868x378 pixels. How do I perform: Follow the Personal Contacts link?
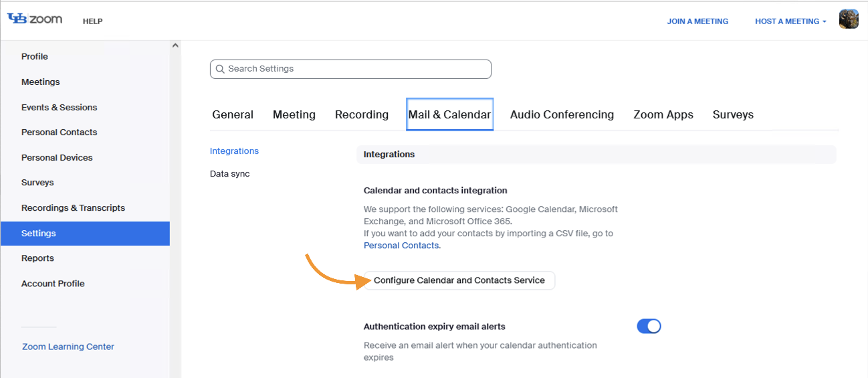pos(401,246)
